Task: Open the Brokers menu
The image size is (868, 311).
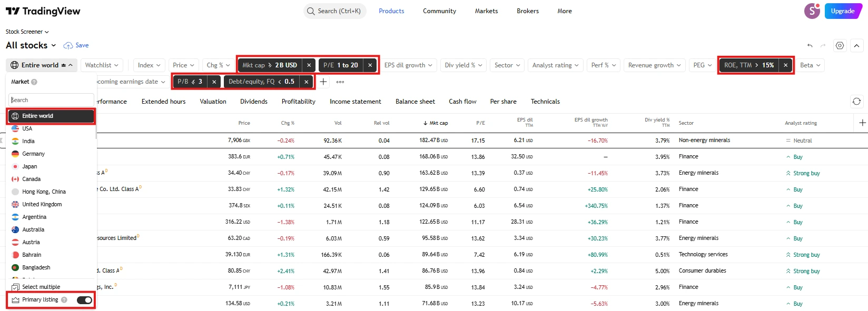Action: 528,11
